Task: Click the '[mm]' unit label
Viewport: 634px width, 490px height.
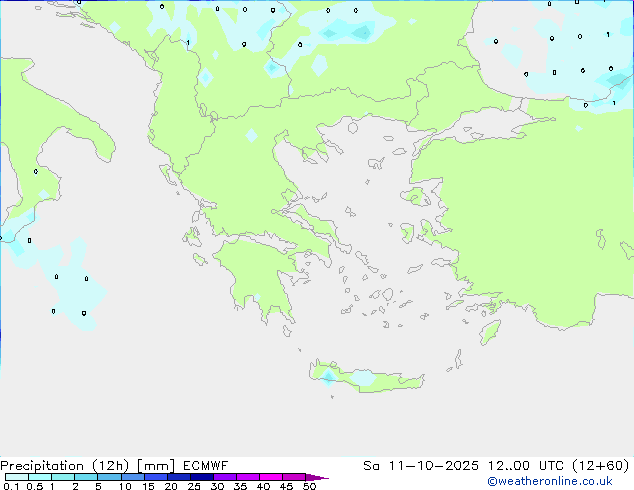Action: (x=156, y=466)
